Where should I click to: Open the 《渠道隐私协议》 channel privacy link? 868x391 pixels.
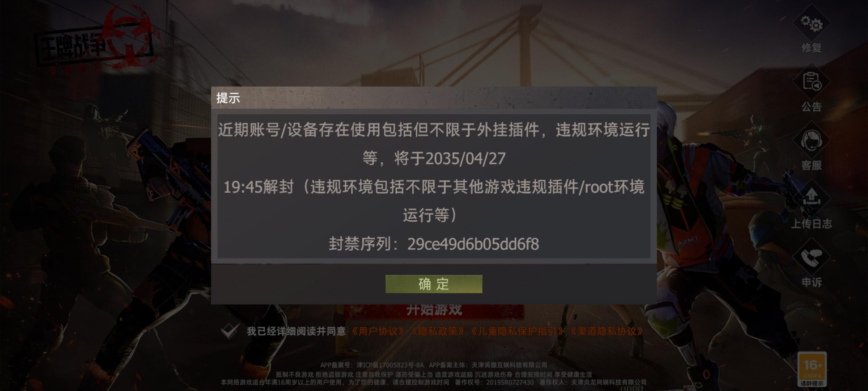[x=607, y=331]
